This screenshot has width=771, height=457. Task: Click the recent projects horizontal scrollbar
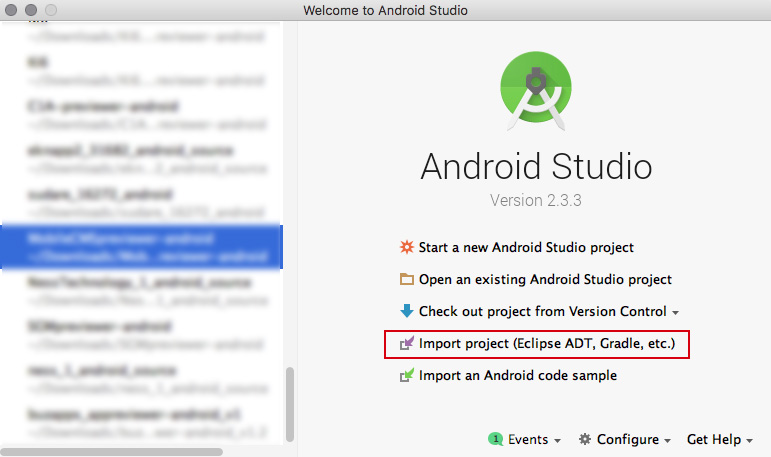110,452
